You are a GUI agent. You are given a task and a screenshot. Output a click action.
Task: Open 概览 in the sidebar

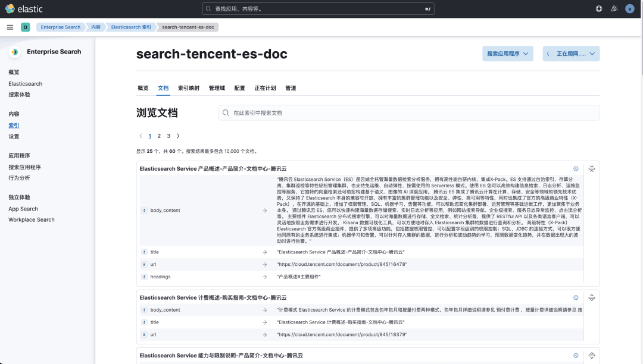pyautogui.click(x=14, y=72)
